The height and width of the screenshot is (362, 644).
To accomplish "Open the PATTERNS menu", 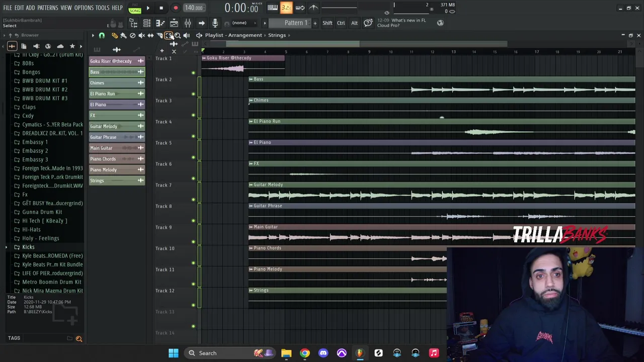I will click(x=48, y=8).
